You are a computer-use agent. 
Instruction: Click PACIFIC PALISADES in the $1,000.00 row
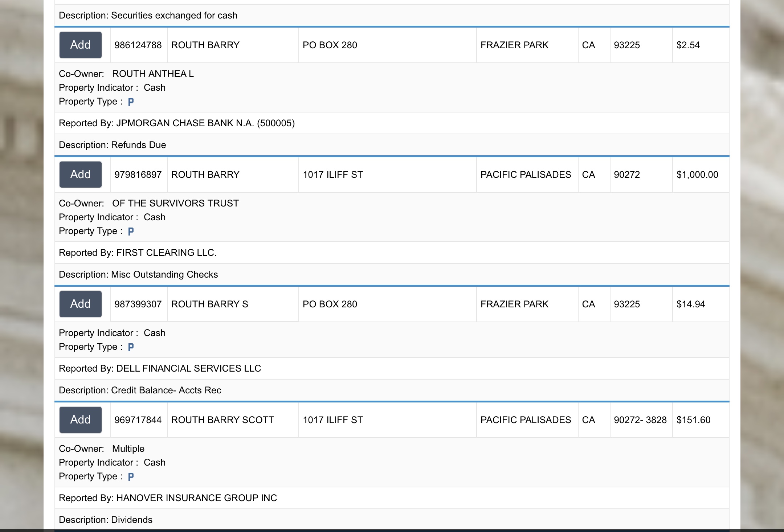click(x=526, y=175)
